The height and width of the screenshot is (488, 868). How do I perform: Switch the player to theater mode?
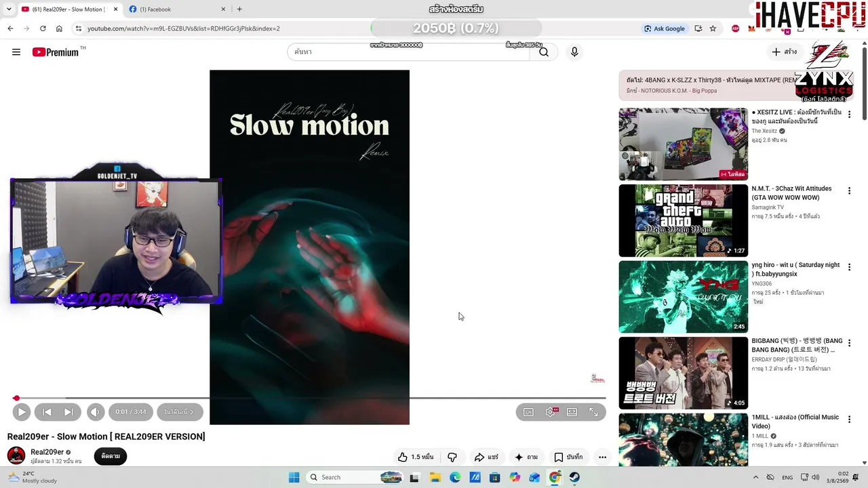572,412
